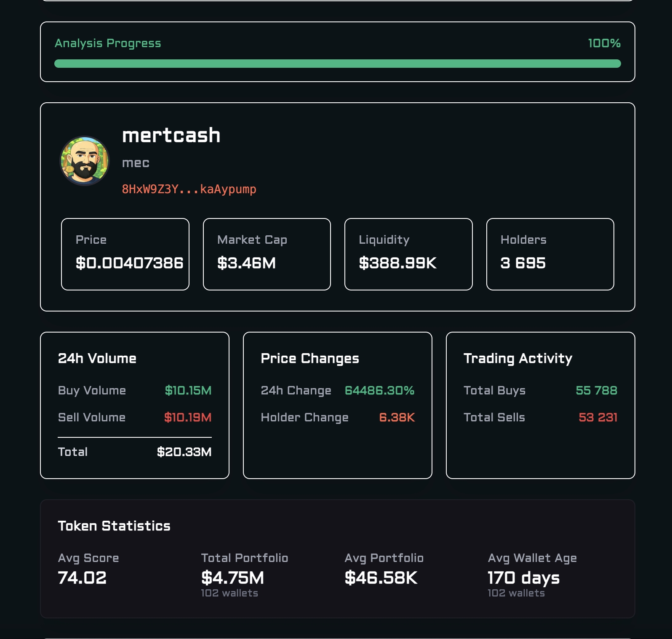Click the Holder Change 6.38K value
Screen dimensions: 672x639
[397, 418]
